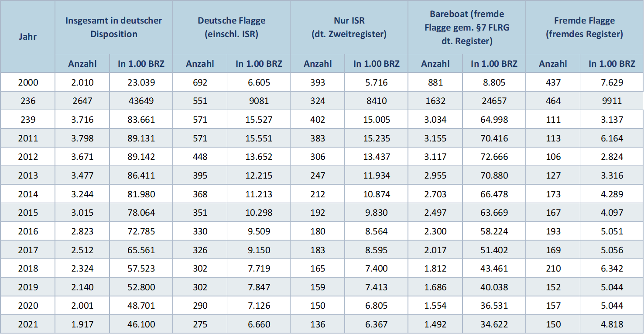Screen dimensions: 644x334
Task: Click the value "15.527"
Action: pyautogui.click(x=259, y=120)
